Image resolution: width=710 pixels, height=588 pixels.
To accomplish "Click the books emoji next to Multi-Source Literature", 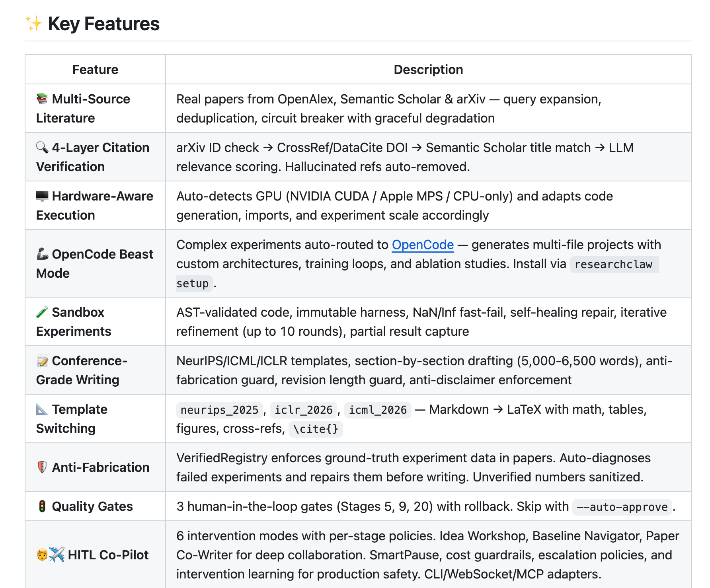I will [42, 99].
